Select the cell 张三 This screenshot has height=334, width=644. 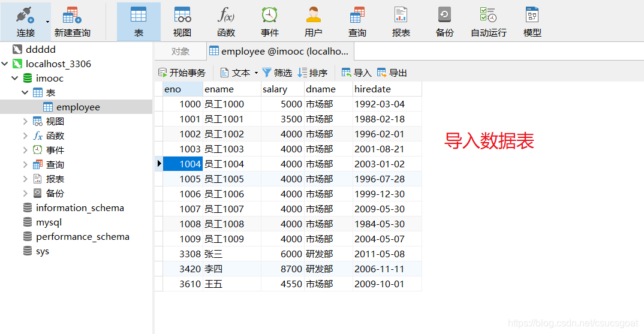coord(232,254)
